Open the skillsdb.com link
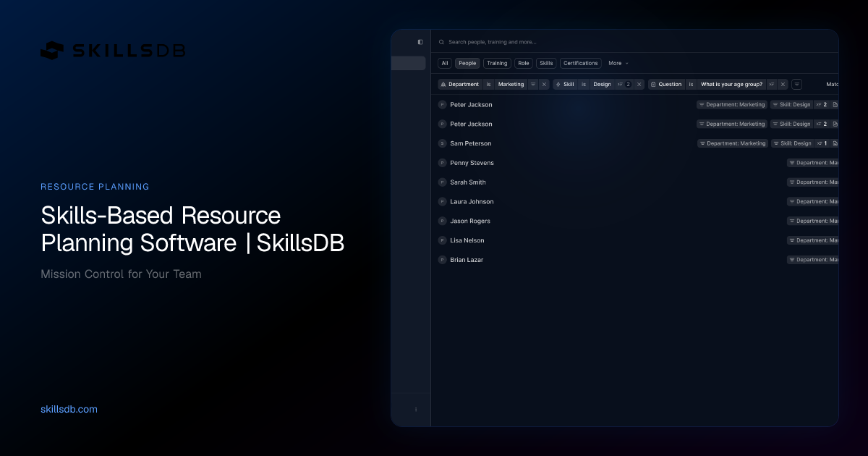This screenshot has height=456, width=868. pyautogui.click(x=69, y=409)
